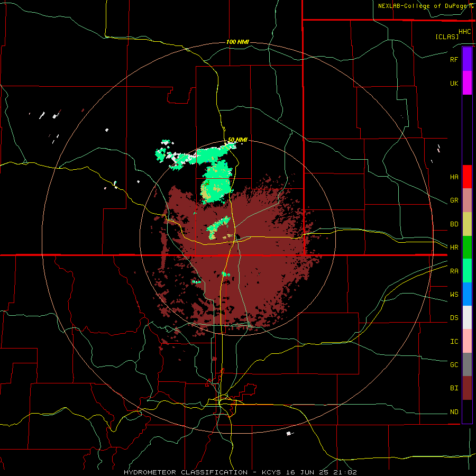The height and width of the screenshot is (476, 476).
Task: Pick the dark green HR legend swatch
Action: [467, 248]
